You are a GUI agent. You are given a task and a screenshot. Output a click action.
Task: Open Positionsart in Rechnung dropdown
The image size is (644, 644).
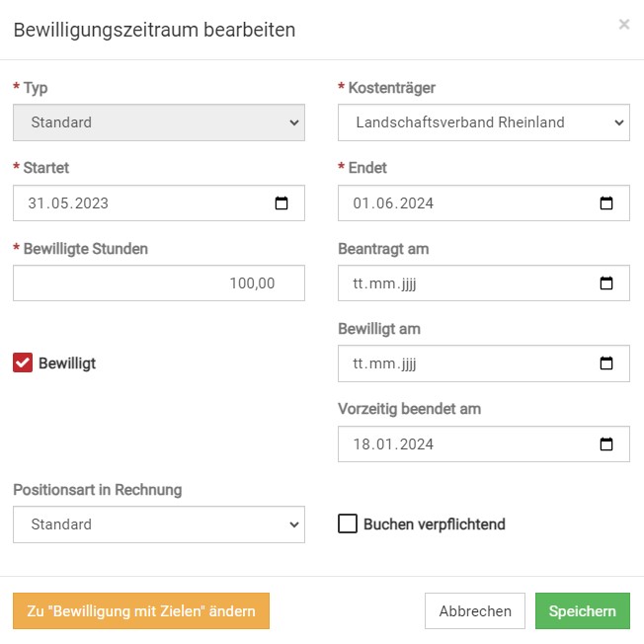coord(159,524)
